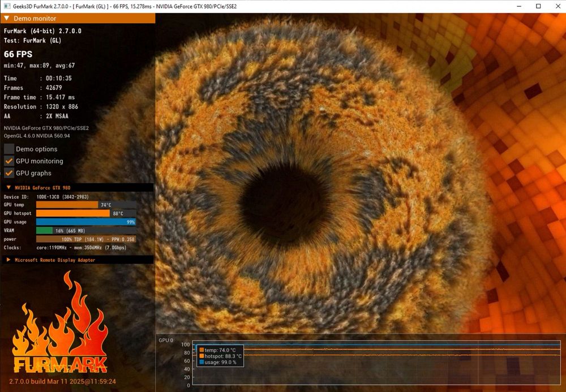
Task: Maximize the FurMark window
Action: coord(538,6)
